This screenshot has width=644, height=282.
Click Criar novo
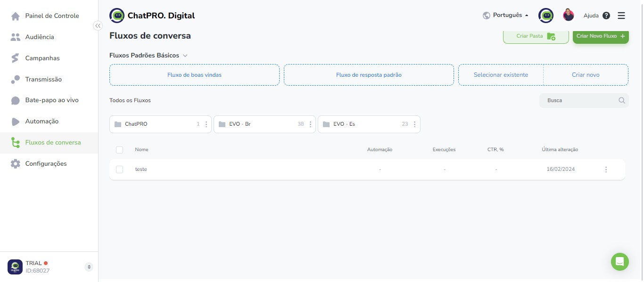pyautogui.click(x=586, y=75)
